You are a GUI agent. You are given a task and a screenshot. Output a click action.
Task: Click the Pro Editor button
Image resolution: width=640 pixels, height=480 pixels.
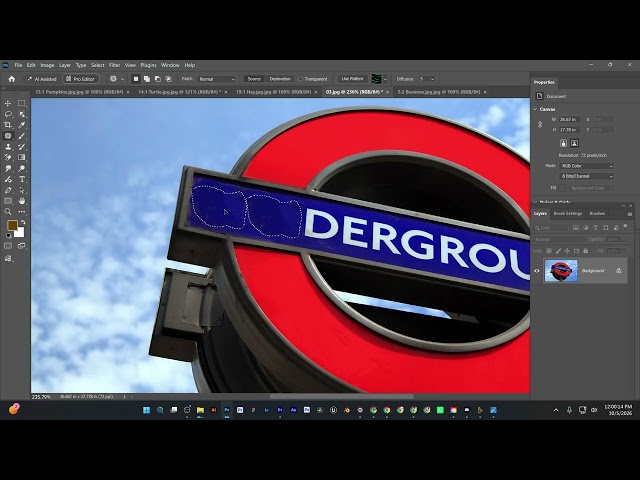[80, 79]
